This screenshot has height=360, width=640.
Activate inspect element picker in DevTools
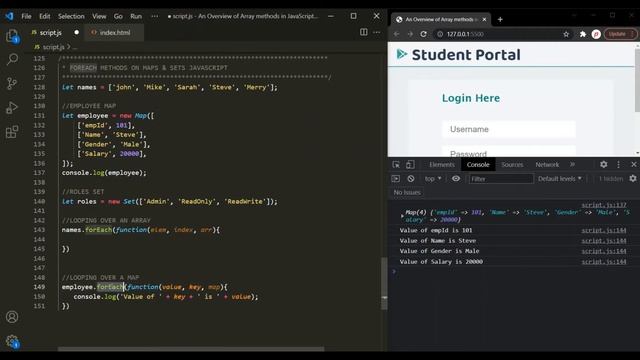pos(396,164)
